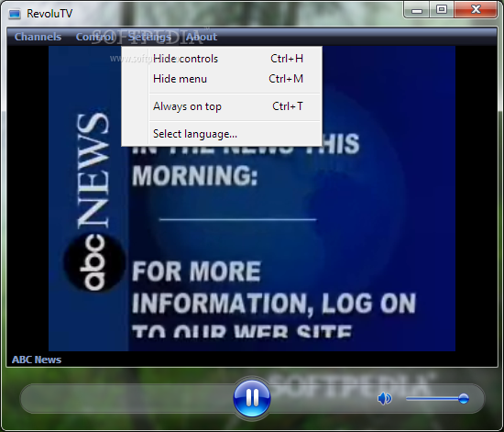504x432 pixels.
Task: Click the RevoluTV title bar icon
Action: pos(15,14)
